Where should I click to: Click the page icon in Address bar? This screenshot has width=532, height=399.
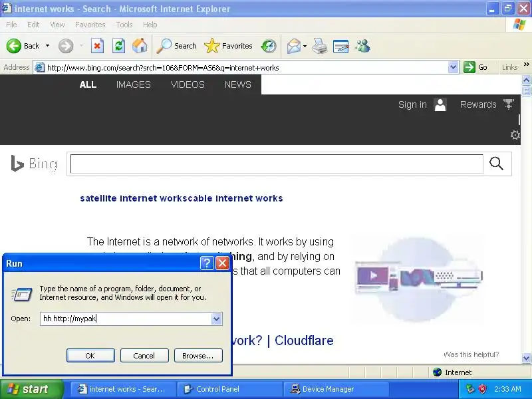click(40, 68)
